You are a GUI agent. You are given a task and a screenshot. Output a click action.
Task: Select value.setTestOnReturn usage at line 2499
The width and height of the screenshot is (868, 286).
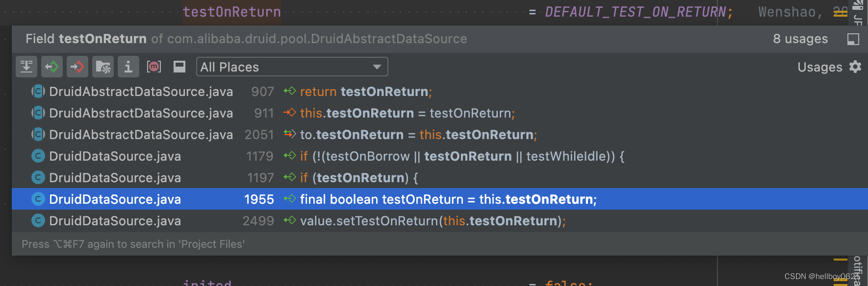440,221
